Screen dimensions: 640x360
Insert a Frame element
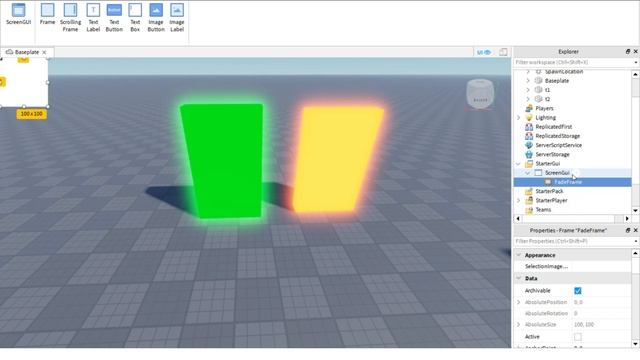[47, 15]
